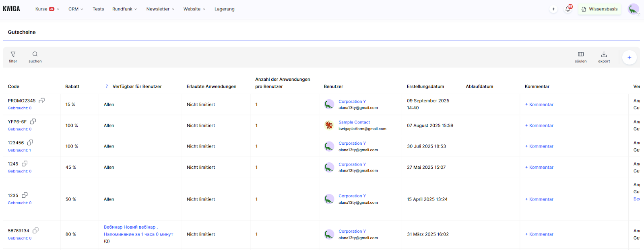Copy the PROMO2345 coupon code

[41, 100]
